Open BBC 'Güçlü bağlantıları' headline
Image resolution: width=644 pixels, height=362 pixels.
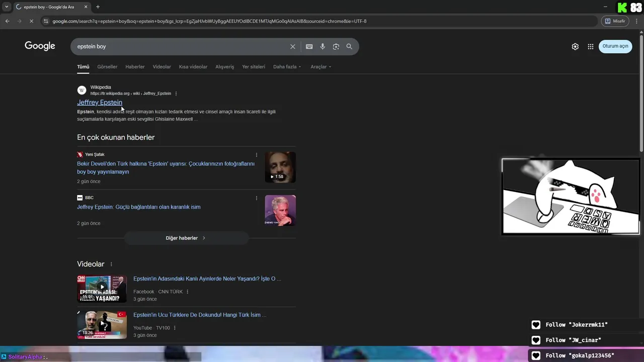pos(139,207)
